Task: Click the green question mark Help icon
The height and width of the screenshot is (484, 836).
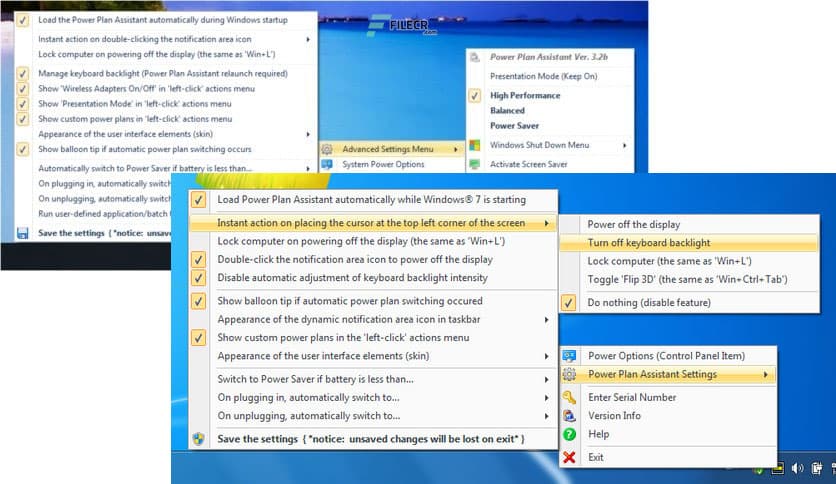Action: click(569, 434)
